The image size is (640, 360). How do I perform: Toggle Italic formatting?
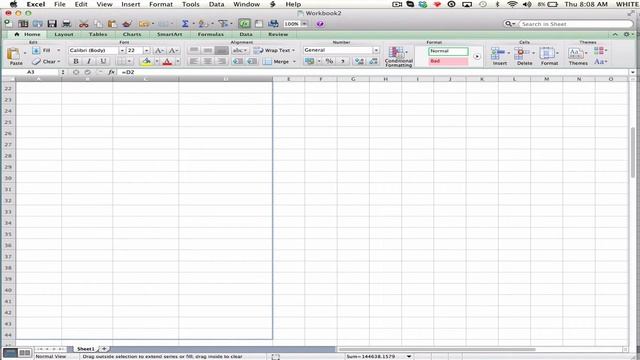[x=89, y=61]
